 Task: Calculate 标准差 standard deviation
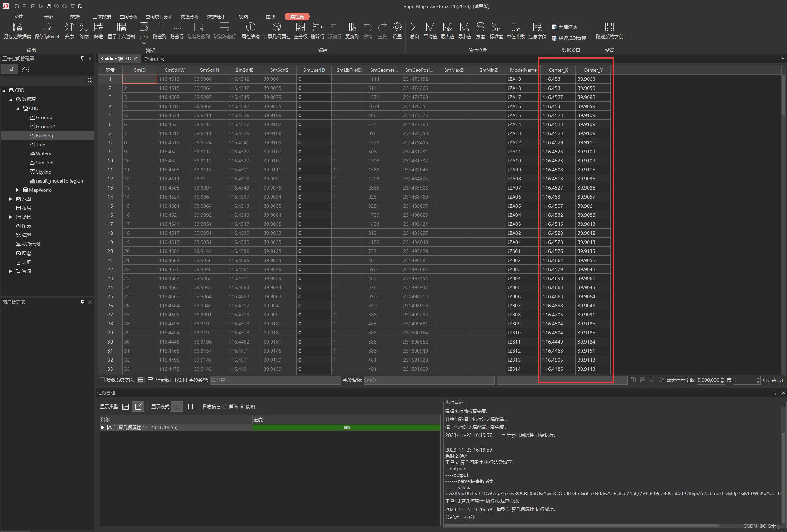[496, 31]
